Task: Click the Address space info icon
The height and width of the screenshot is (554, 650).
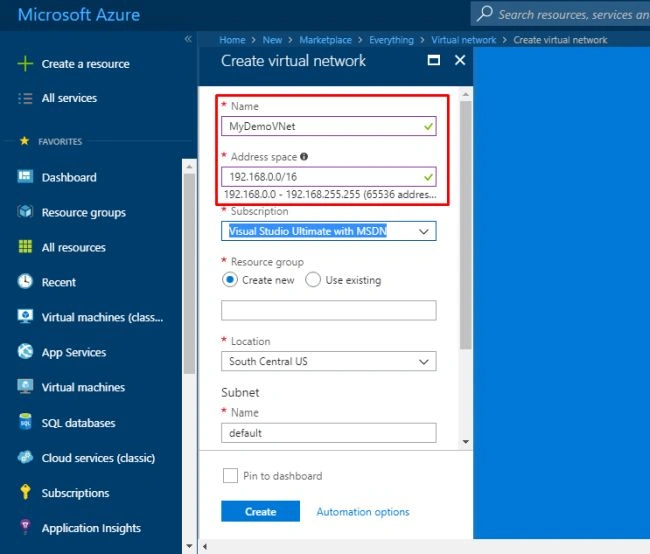Action: click(x=304, y=156)
